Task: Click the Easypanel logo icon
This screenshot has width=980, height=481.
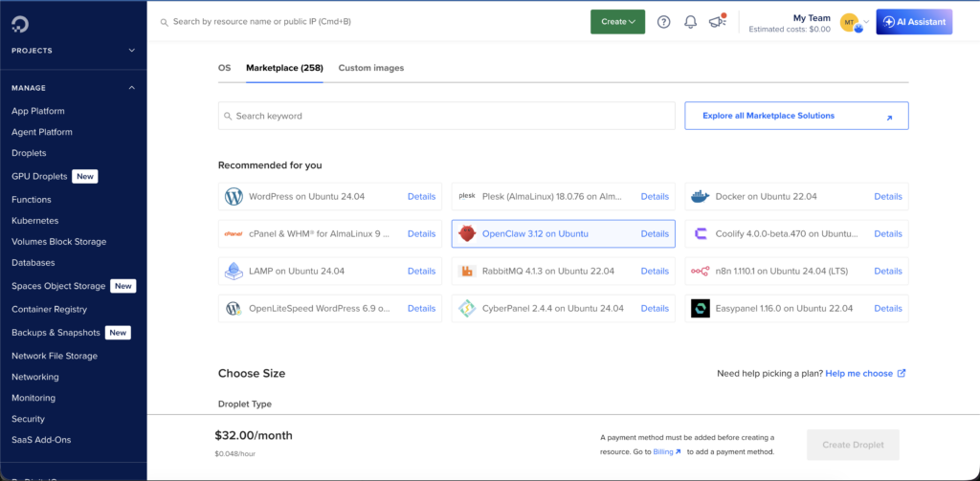Action: click(x=700, y=309)
